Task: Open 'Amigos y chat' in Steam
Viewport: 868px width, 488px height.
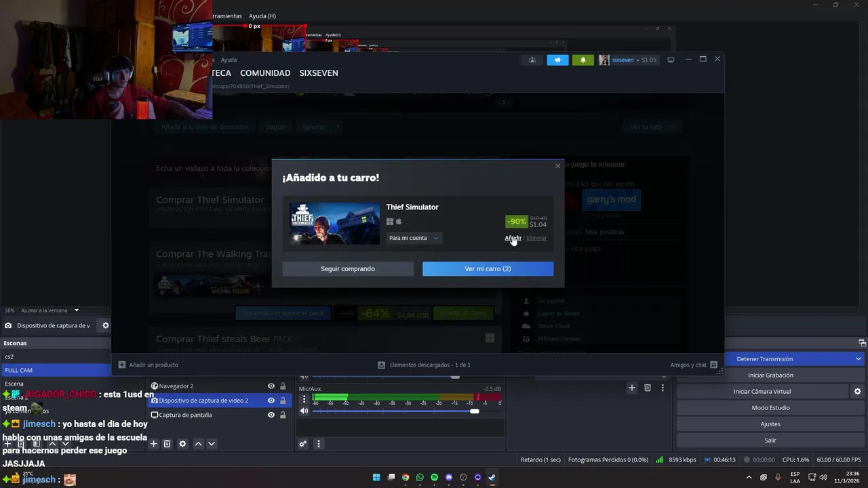Action: (688, 365)
